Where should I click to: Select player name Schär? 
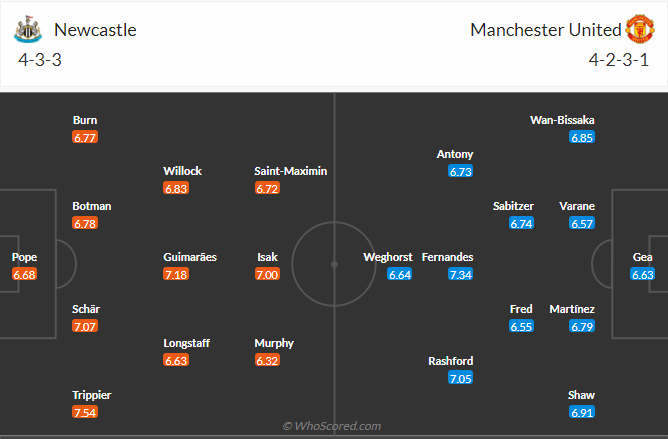86,309
